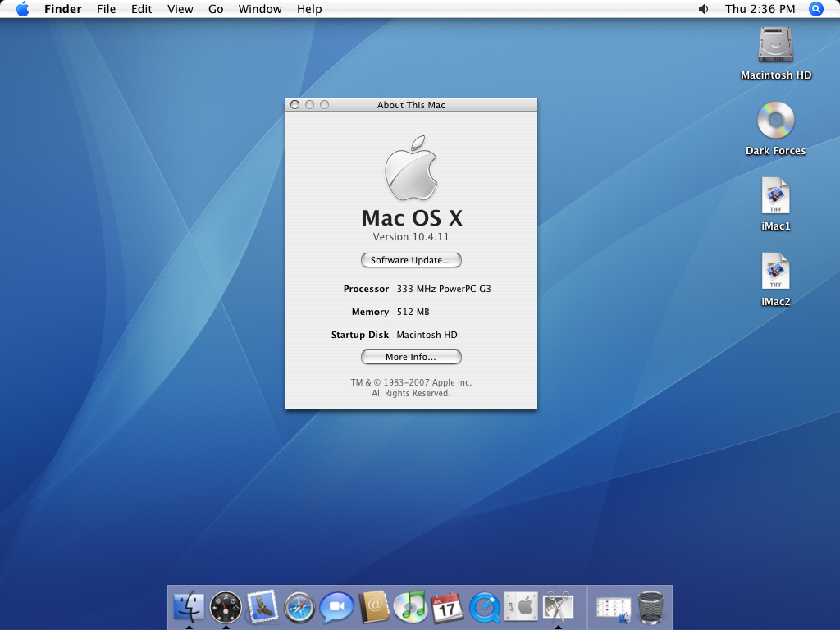Launch Safari from the Dock

click(299, 608)
